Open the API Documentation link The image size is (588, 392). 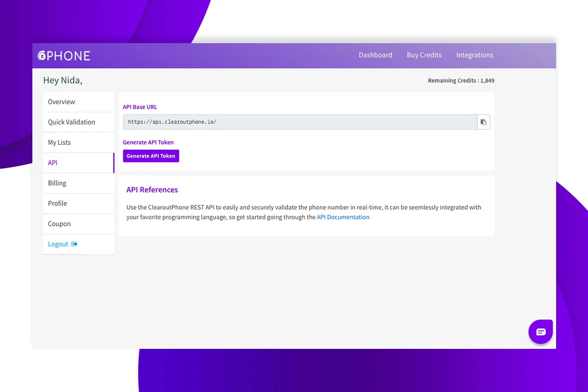coord(343,217)
